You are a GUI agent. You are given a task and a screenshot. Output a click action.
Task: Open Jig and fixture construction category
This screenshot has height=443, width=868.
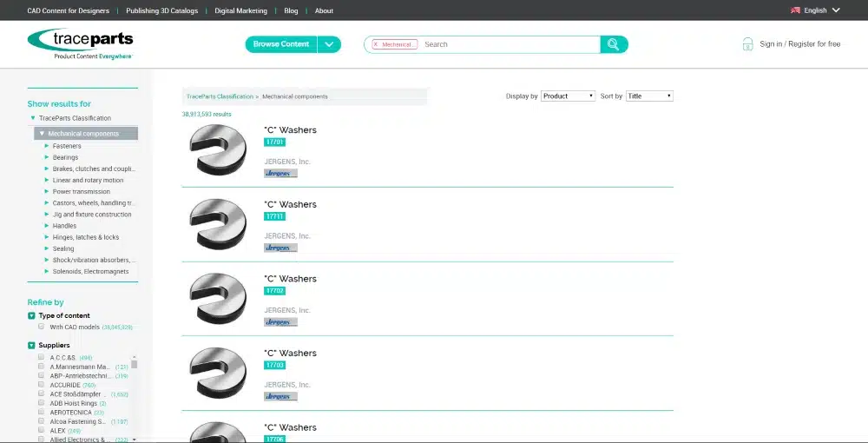coord(92,215)
